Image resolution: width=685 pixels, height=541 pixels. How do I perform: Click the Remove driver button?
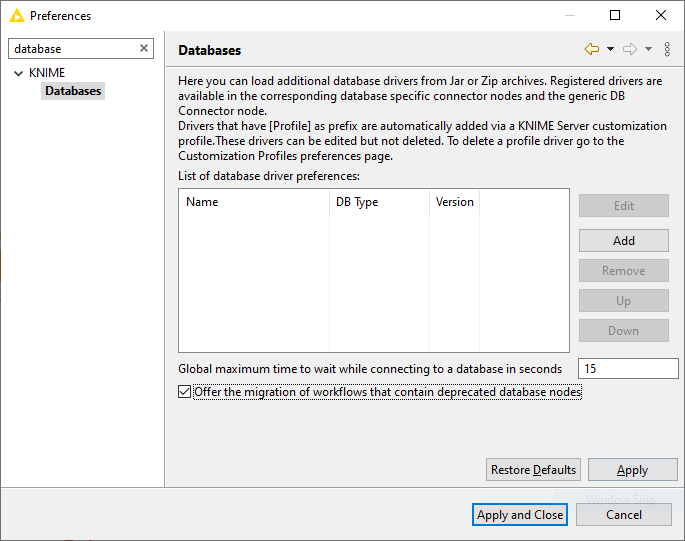click(x=623, y=270)
